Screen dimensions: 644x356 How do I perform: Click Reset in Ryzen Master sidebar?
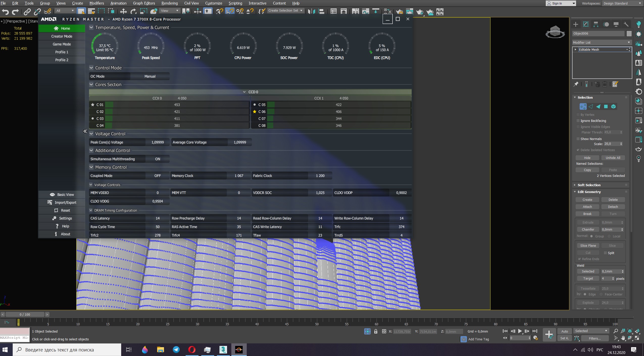click(62, 210)
